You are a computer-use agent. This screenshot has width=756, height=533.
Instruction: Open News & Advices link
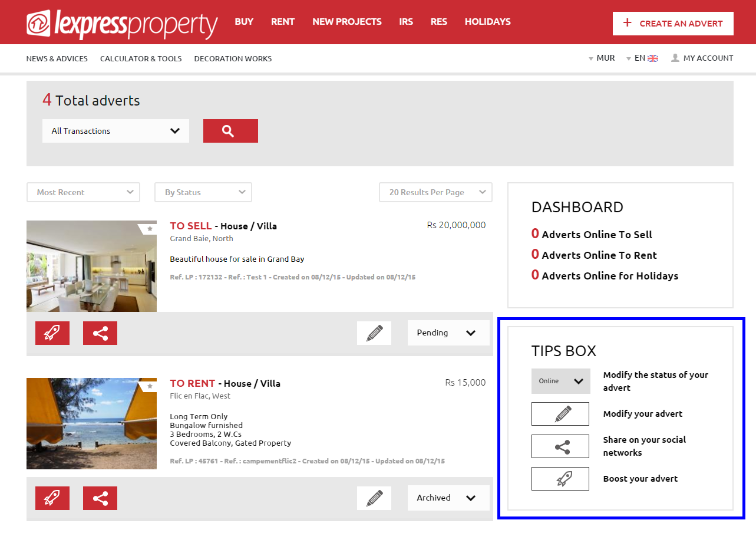point(57,58)
